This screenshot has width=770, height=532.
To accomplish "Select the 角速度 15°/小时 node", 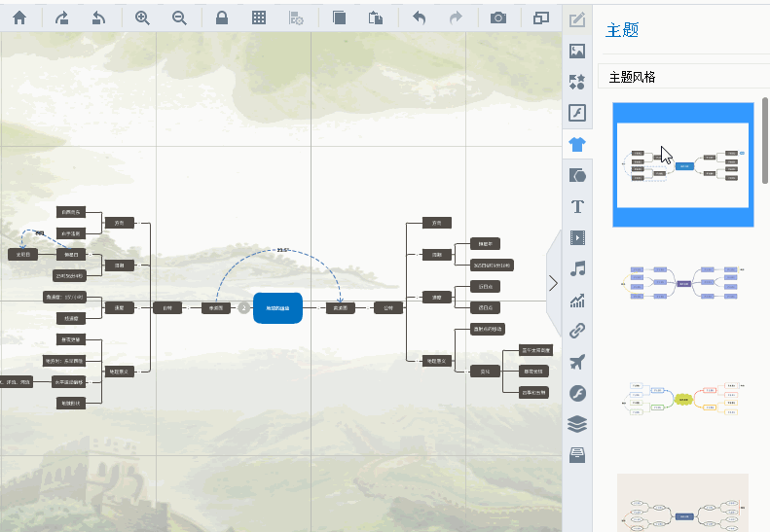I will (x=65, y=297).
